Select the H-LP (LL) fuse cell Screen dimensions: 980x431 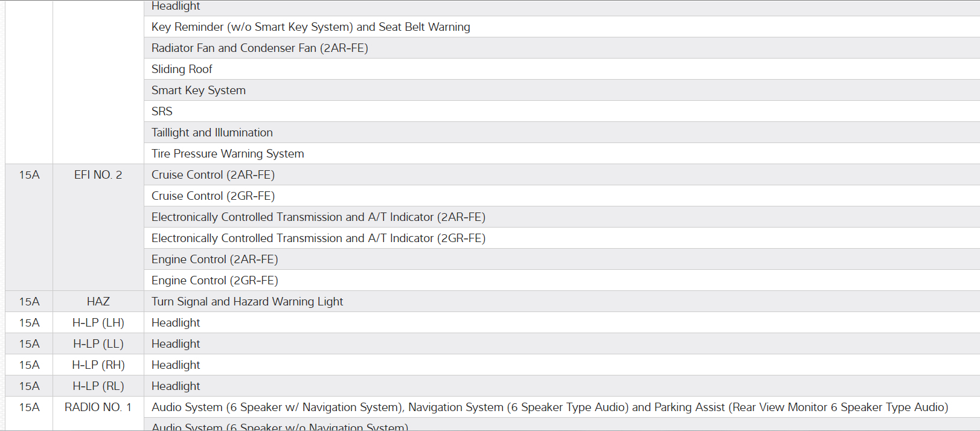click(98, 344)
